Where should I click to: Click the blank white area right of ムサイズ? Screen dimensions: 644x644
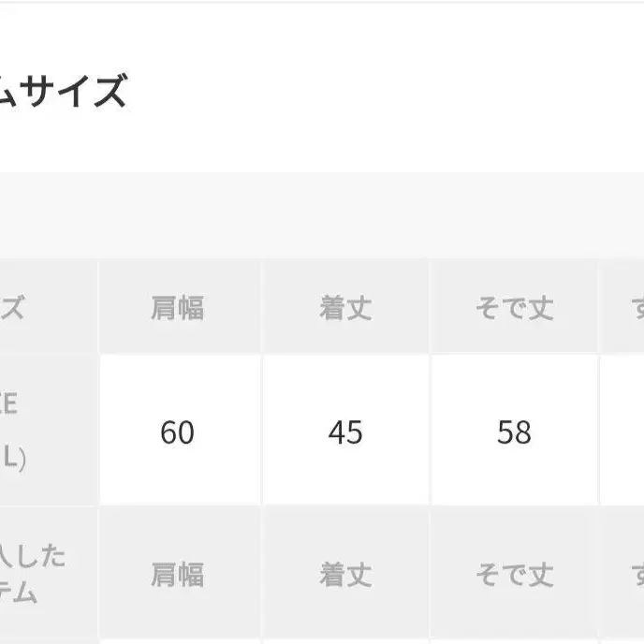[393, 92]
